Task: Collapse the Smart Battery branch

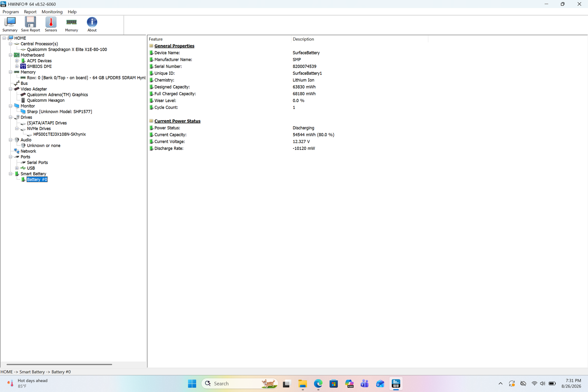Action: 11,174
